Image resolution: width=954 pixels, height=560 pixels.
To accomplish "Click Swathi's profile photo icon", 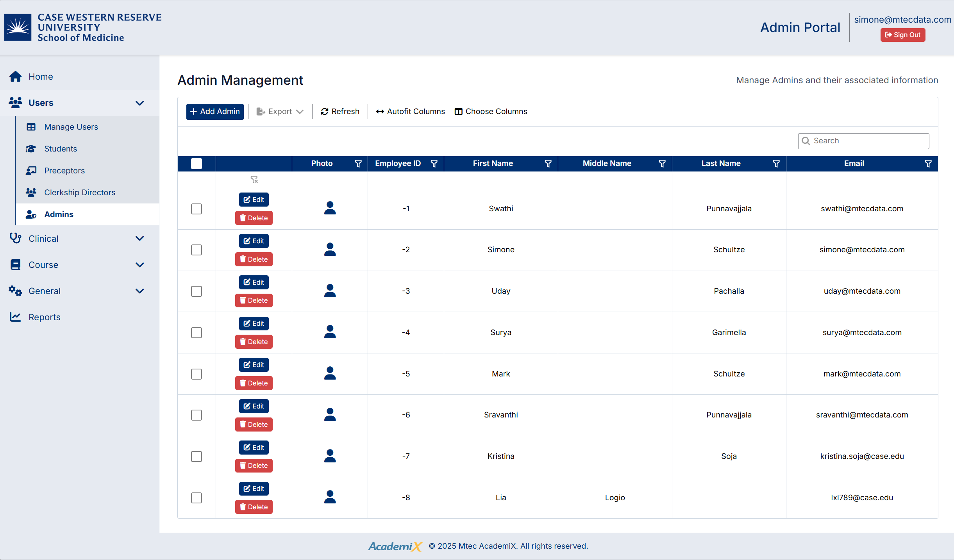I will click(x=330, y=208).
